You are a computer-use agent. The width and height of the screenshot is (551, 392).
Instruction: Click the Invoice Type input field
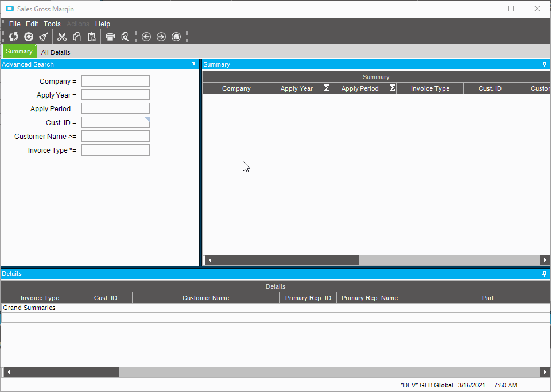115,150
